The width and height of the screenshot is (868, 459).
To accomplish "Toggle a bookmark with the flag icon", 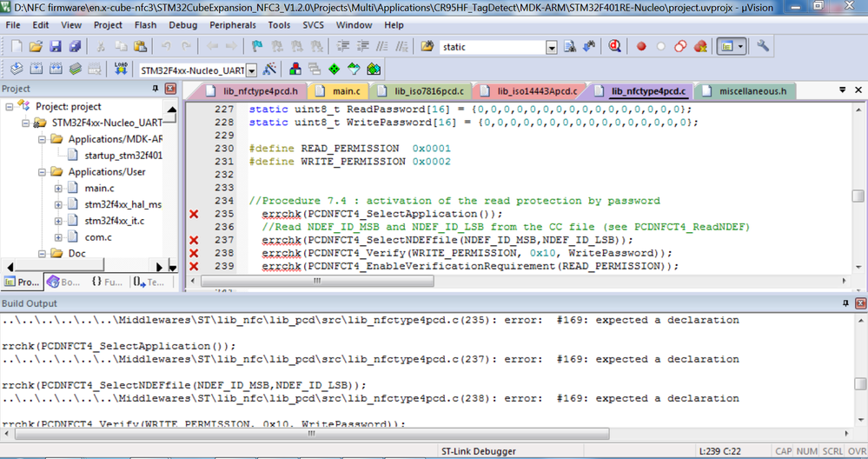I will [x=257, y=47].
